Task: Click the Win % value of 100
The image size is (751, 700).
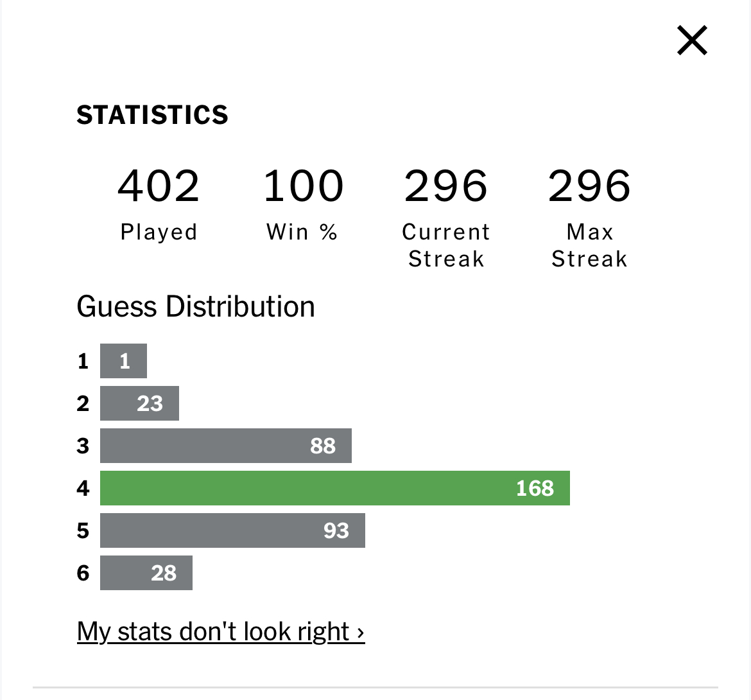Action: (x=303, y=186)
